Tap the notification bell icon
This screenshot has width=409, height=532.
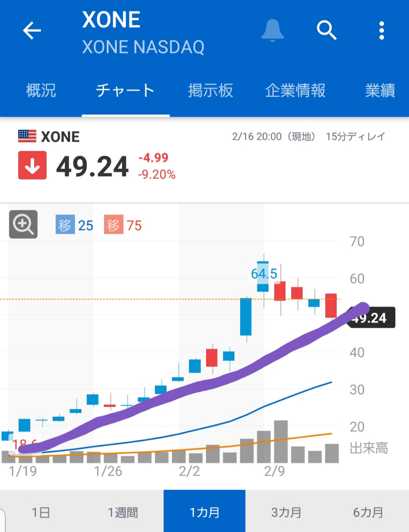273,31
